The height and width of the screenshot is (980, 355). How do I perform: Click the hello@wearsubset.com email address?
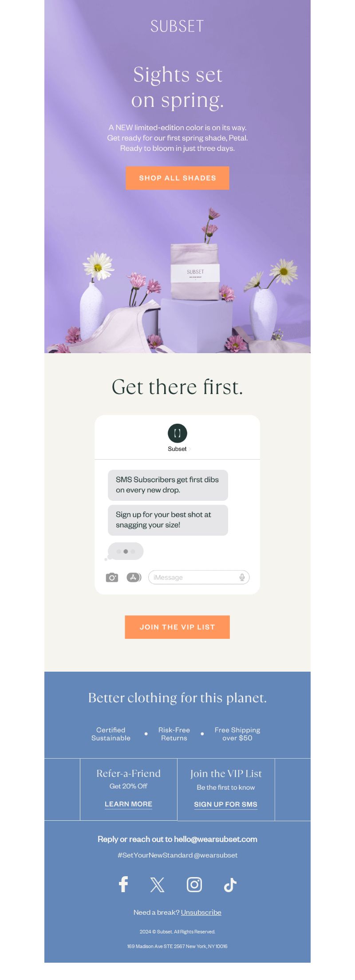(x=216, y=839)
